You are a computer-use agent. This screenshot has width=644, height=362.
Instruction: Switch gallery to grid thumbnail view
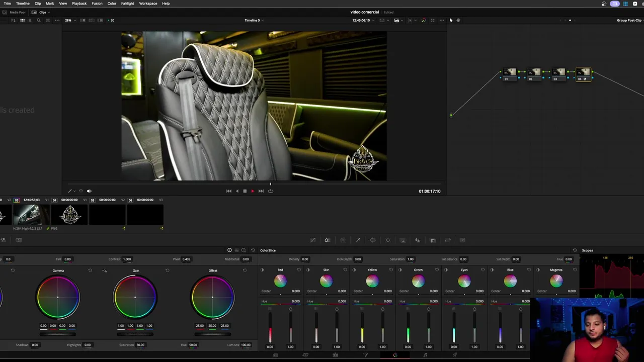(22, 20)
